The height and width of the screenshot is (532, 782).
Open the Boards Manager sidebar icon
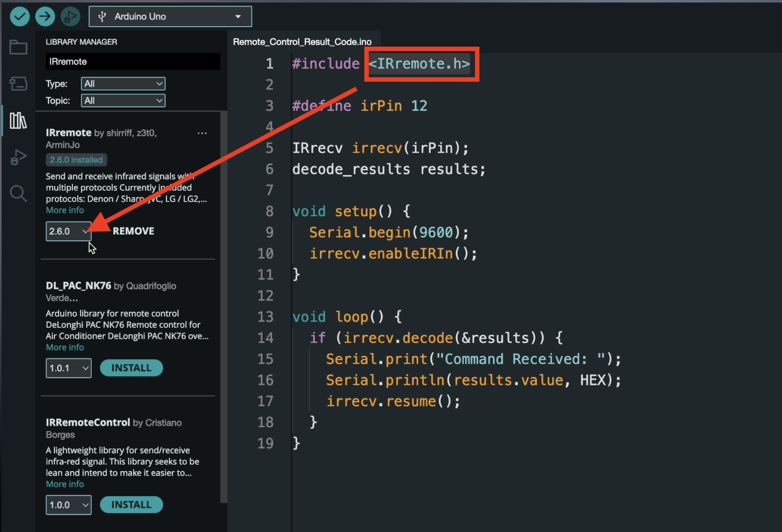click(x=18, y=83)
